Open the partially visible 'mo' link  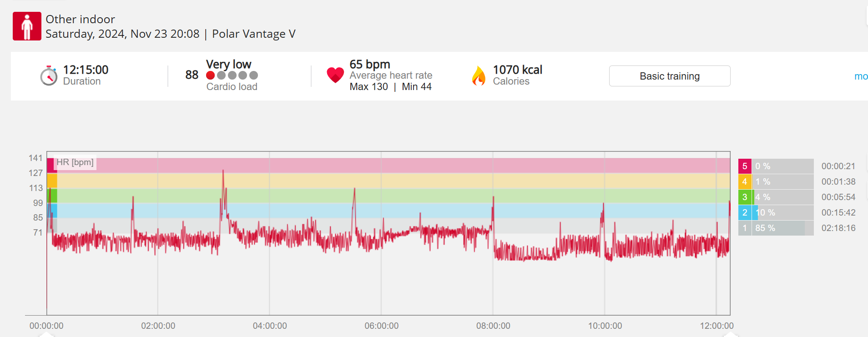pos(861,76)
